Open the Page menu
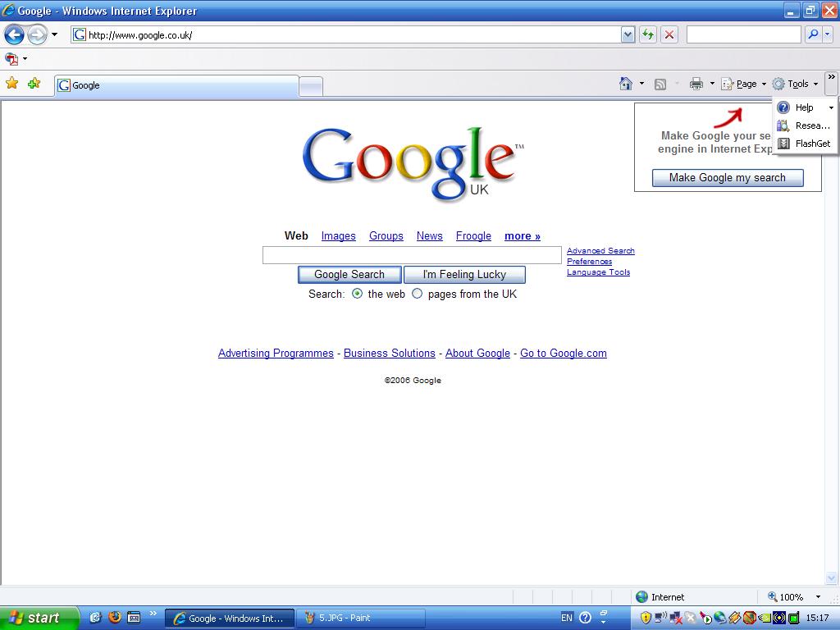 point(743,84)
